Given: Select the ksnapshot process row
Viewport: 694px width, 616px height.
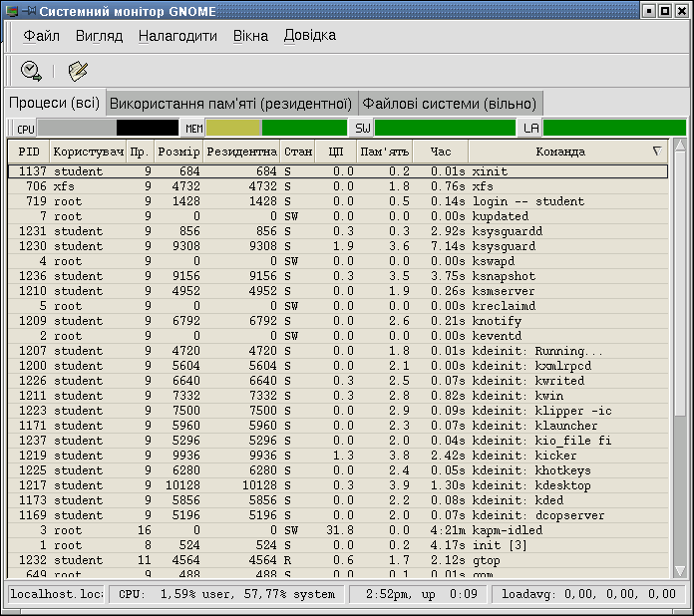Looking at the screenshot, I should point(338,276).
